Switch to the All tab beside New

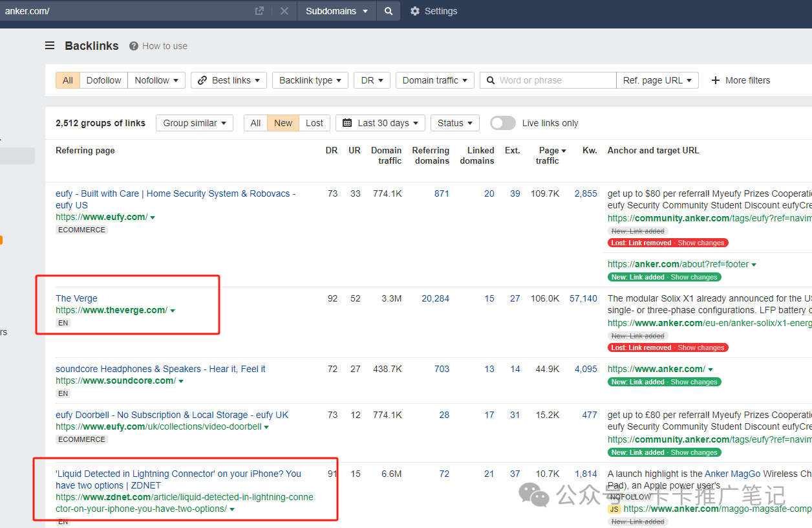click(255, 123)
